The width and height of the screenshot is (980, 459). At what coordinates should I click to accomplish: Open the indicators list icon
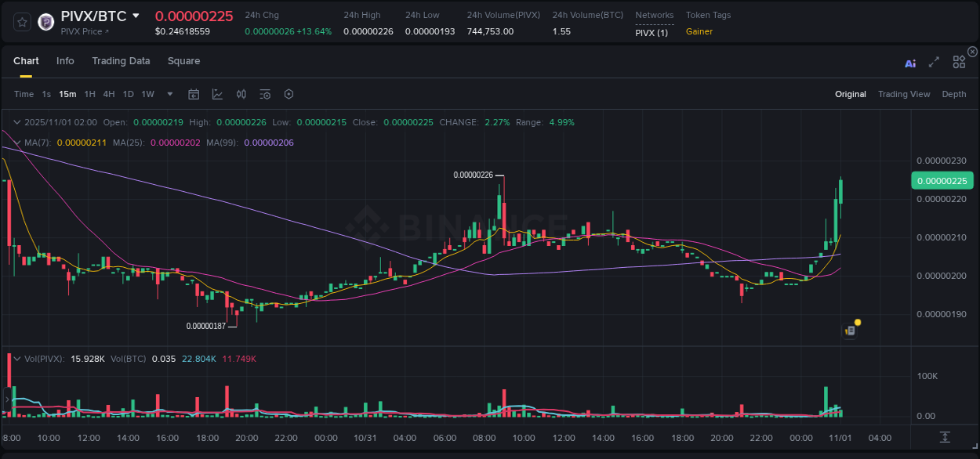click(x=265, y=94)
